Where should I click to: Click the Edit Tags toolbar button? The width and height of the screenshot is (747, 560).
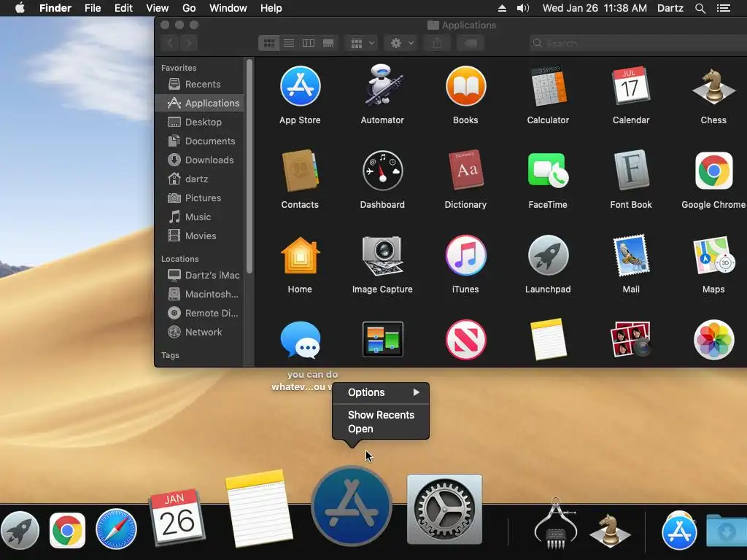point(471,43)
